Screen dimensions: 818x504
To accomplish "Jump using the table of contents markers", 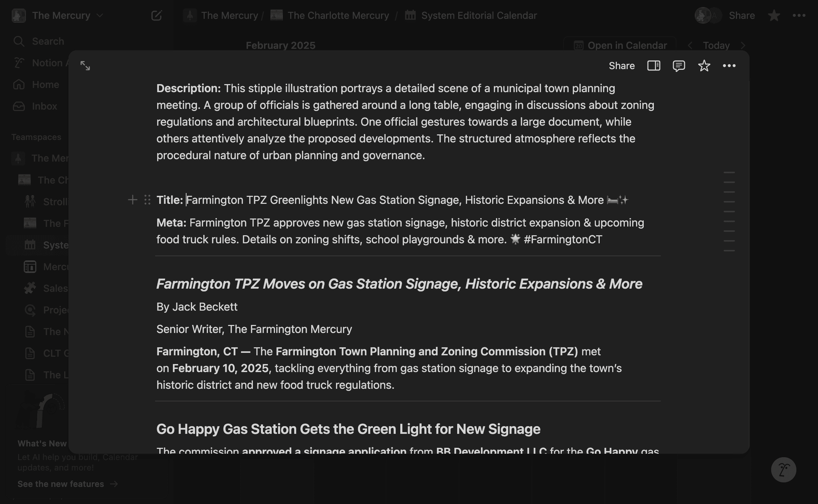I will [x=729, y=212].
